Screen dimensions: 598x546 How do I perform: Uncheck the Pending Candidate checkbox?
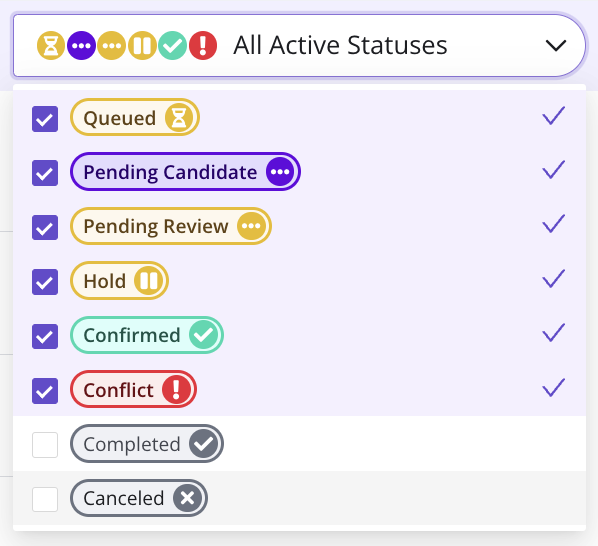click(45, 173)
